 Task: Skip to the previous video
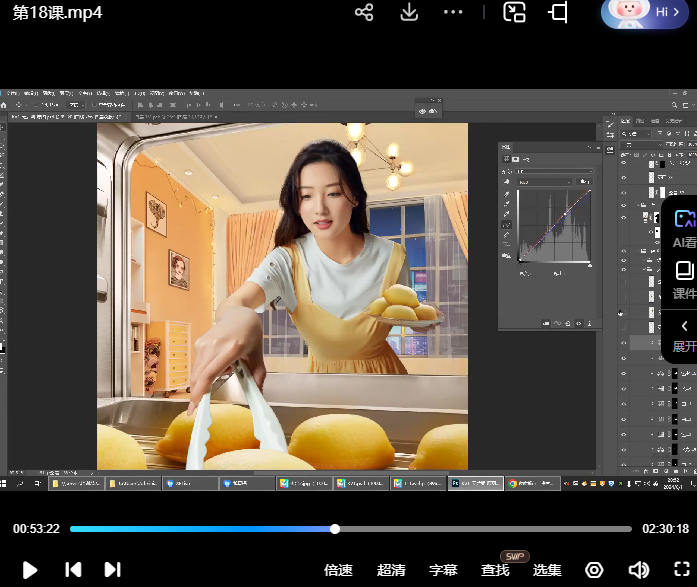[x=73, y=570]
